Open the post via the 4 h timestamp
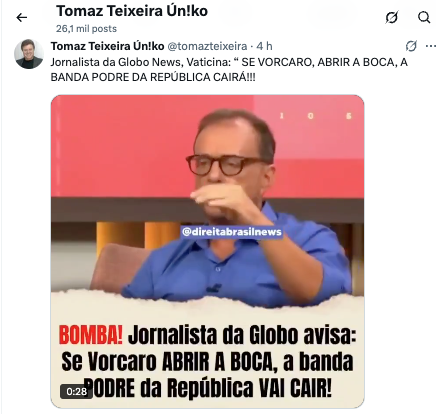 coord(264,46)
